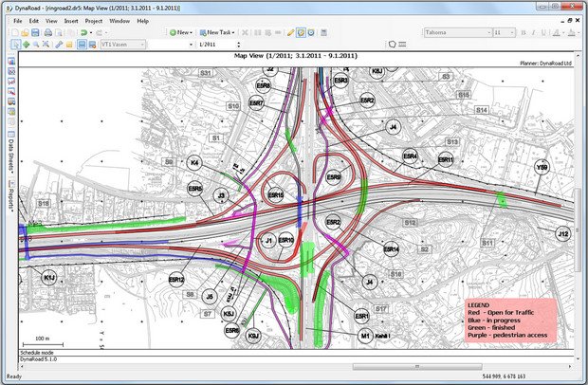The width and height of the screenshot is (588, 385).
Task: Select the polygon shape tool
Action: (393, 45)
